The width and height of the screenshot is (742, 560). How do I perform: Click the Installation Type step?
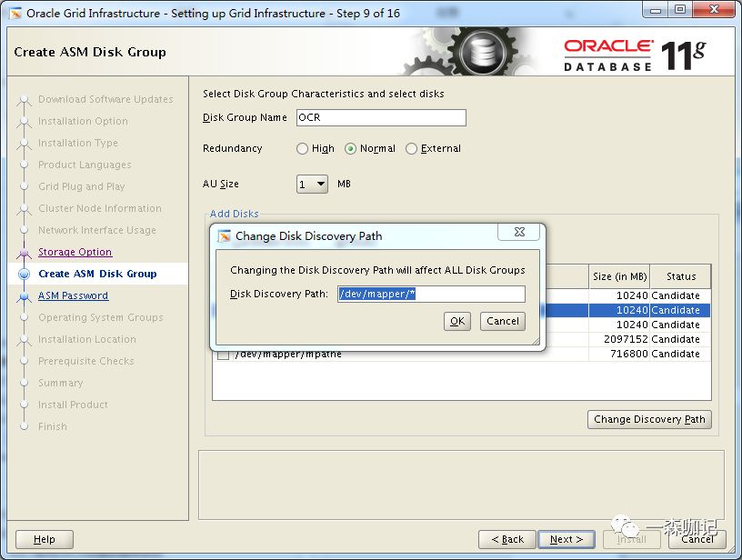78,143
